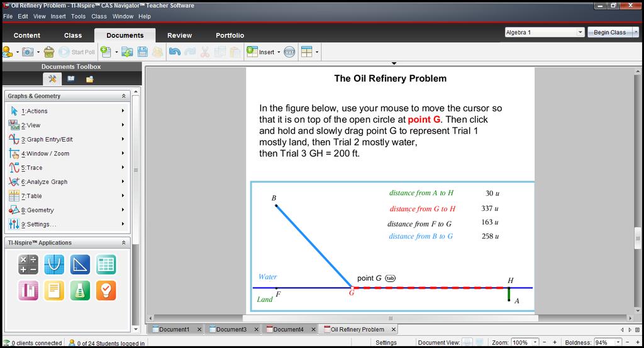The width and height of the screenshot is (644, 348).
Task: Click the page layout icon
Action: coord(306,52)
